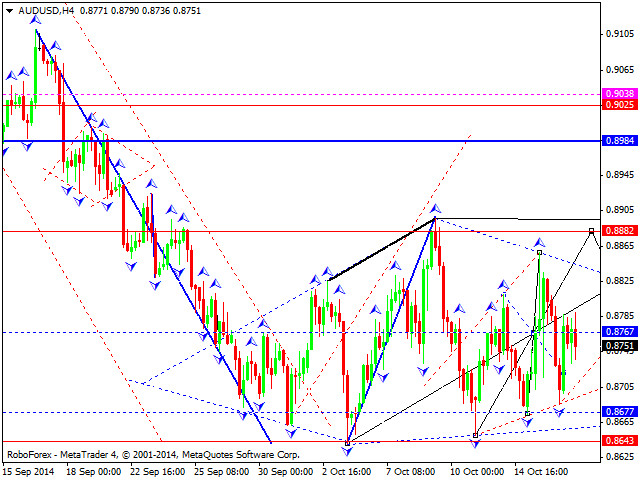Open the chart menu triangle beside AUDUSD
This screenshot has height=480, width=640.
click(9, 11)
